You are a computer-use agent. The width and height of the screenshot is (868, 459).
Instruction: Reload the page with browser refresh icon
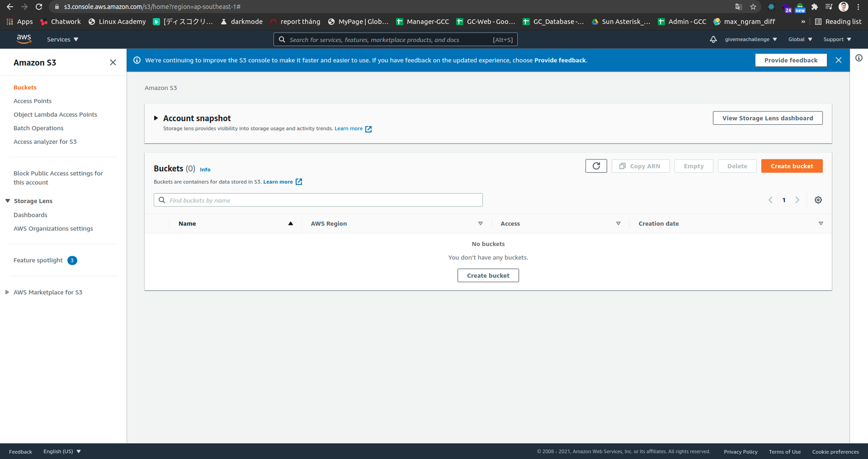39,7
